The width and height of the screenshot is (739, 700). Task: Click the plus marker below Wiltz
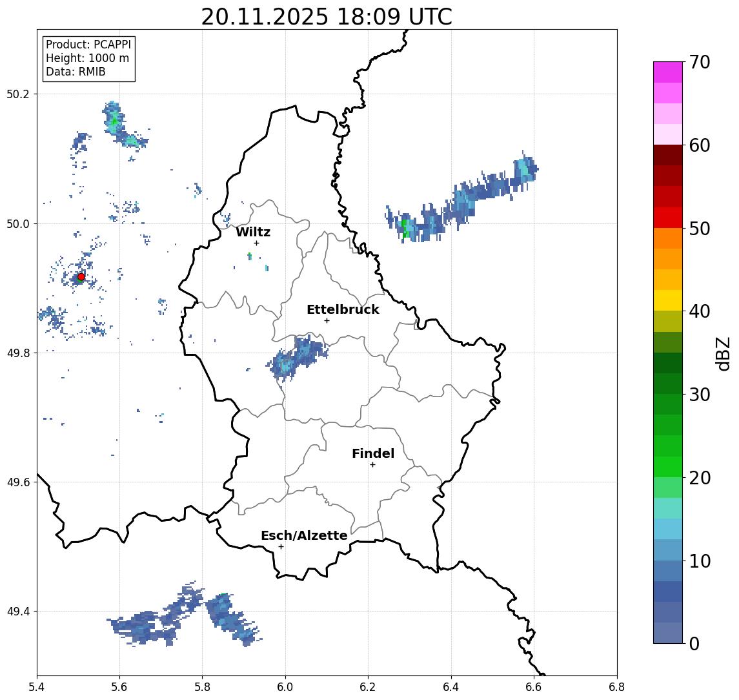[x=256, y=243]
